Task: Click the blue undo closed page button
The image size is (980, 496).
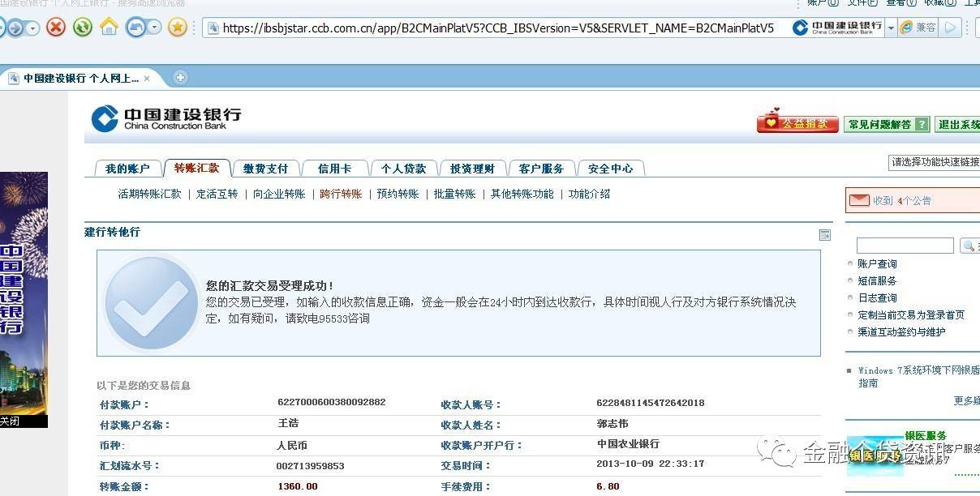Action: tap(135, 28)
